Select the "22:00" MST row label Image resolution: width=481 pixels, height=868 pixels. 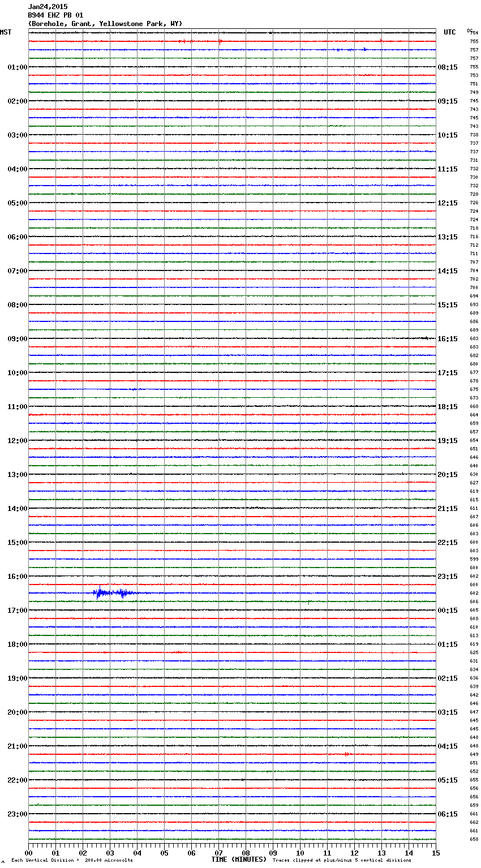[18, 780]
